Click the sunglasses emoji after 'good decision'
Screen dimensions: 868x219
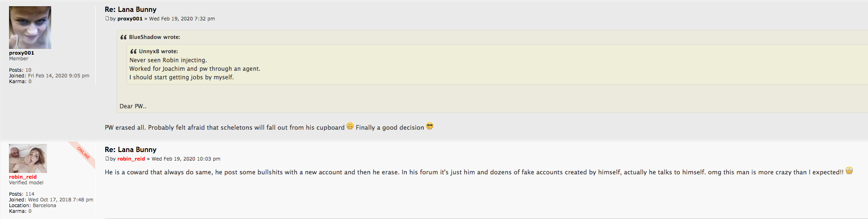click(x=430, y=126)
